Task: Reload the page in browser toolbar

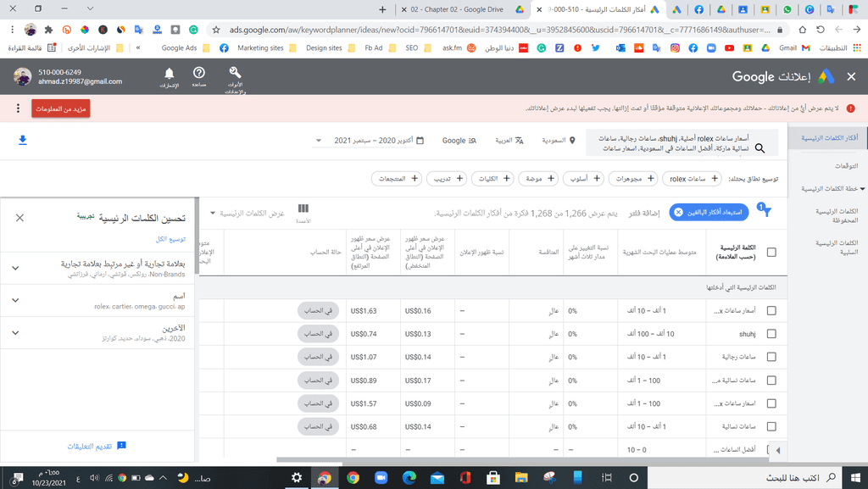Action: [x=821, y=30]
